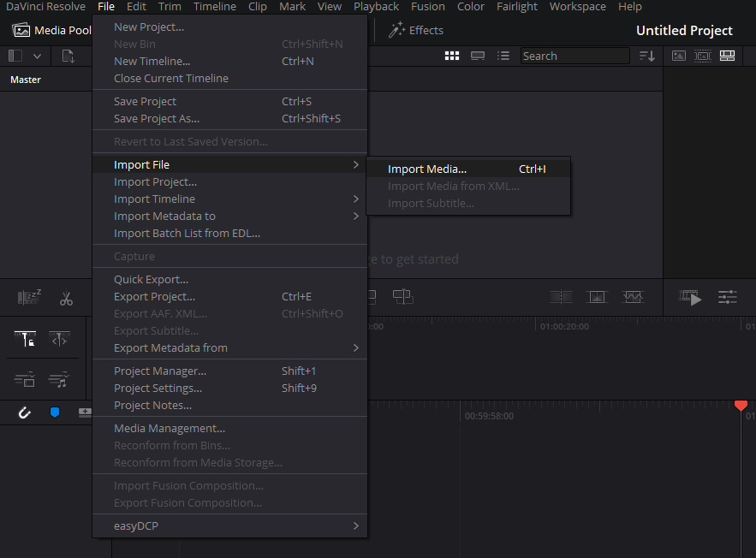Open the Fusion menu
Image resolution: width=756 pixels, height=558 pixels.
[x=428, y=7]
